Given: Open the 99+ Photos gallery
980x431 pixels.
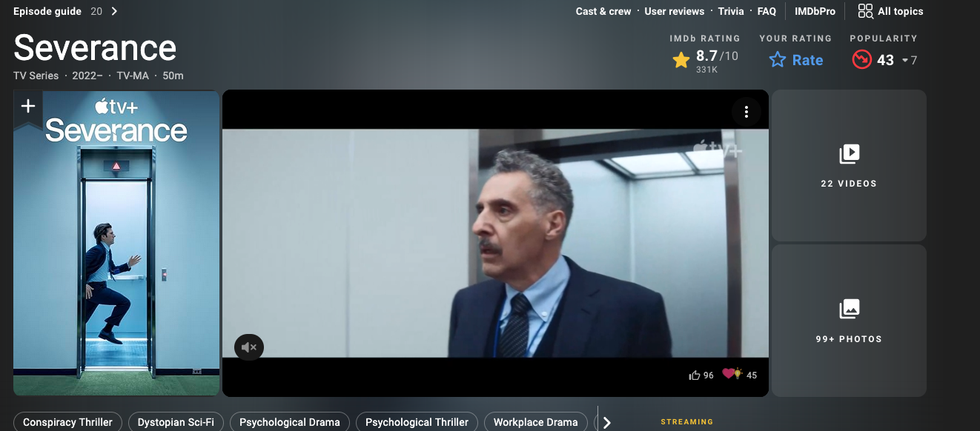Looking at the screenshot, I should pyautogui.click(x=849, y=321).
